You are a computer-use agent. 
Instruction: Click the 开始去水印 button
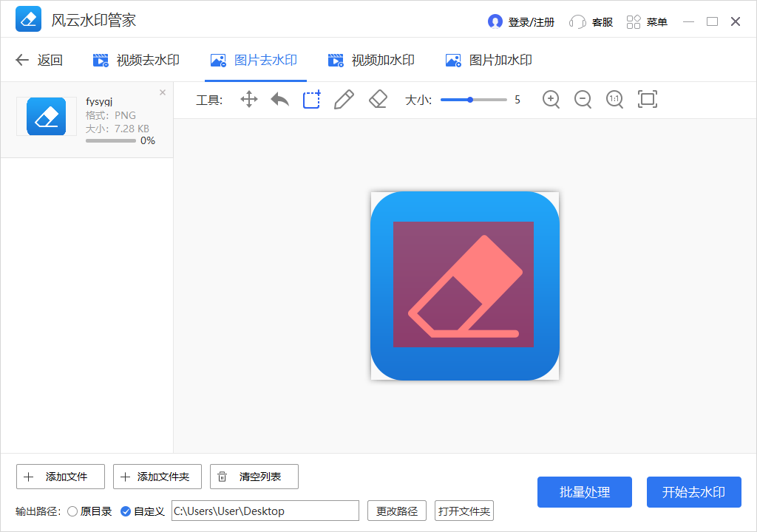click(x=693, y=491)
